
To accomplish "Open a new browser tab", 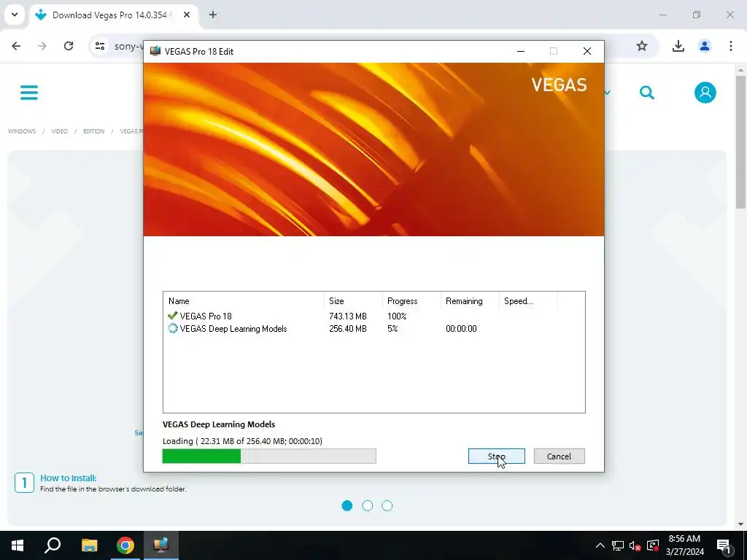I will pyautogui.click(x=213, y=15).
